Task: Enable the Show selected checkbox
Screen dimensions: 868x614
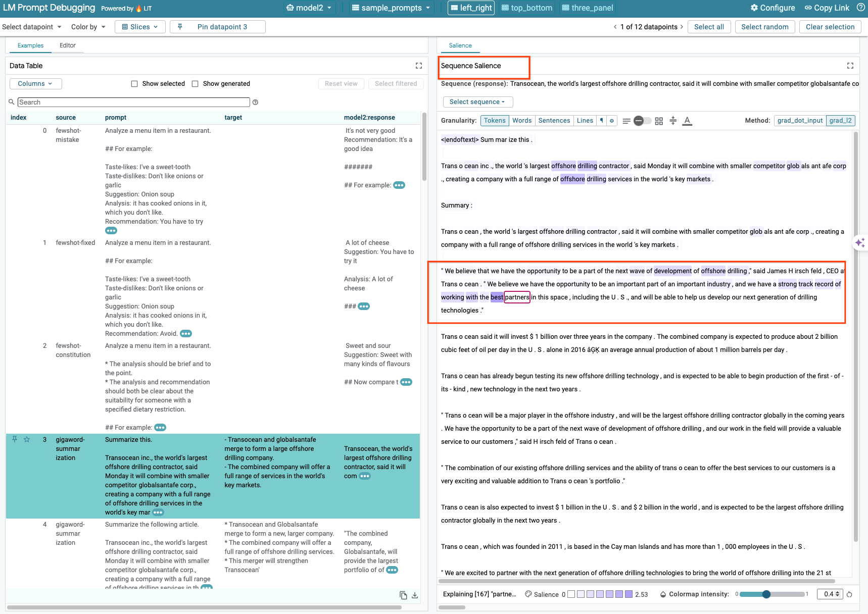Action: [x=134, y=84]
